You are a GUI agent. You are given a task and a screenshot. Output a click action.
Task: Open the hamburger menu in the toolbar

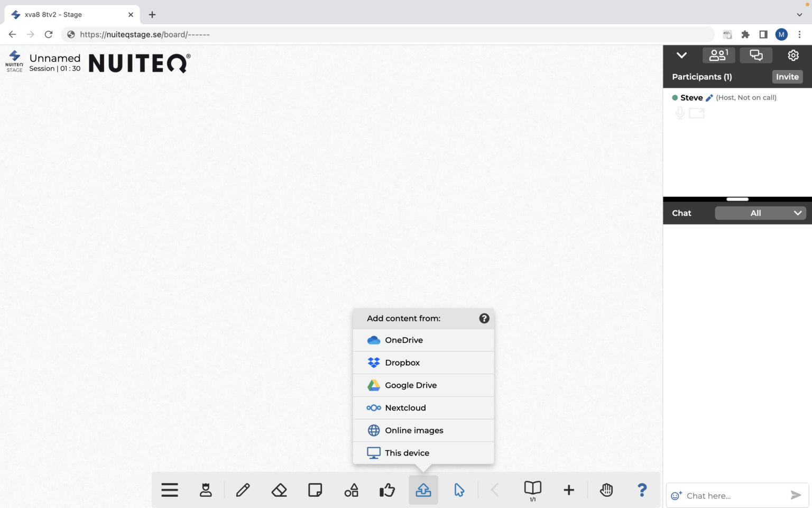[x=169, y=489]
